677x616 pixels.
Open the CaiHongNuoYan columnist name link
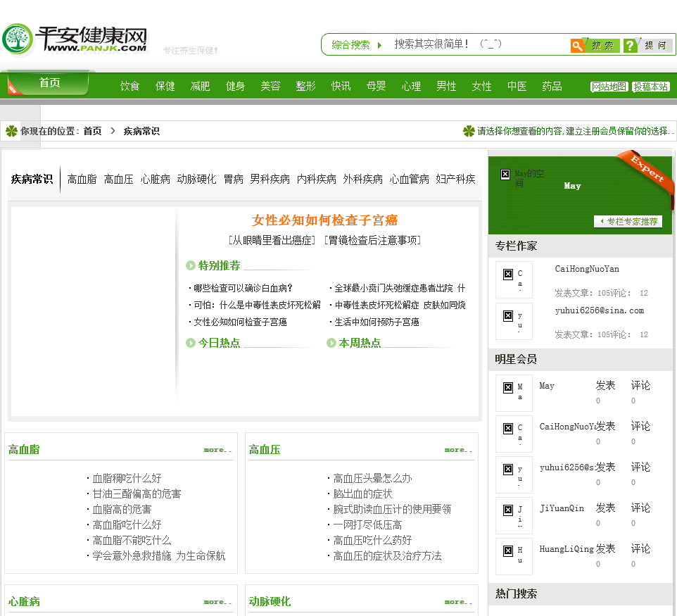(587, 269)
